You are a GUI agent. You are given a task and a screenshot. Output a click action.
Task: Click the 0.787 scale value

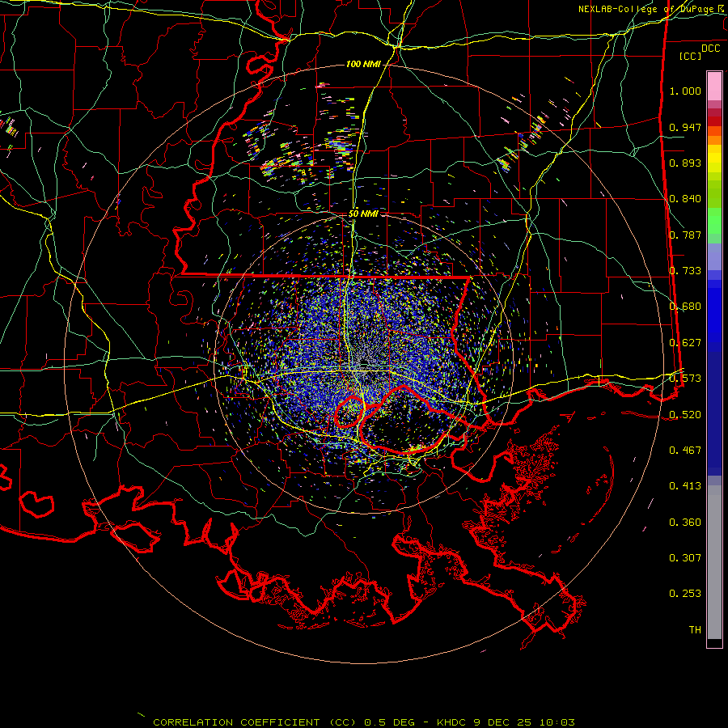685,235
